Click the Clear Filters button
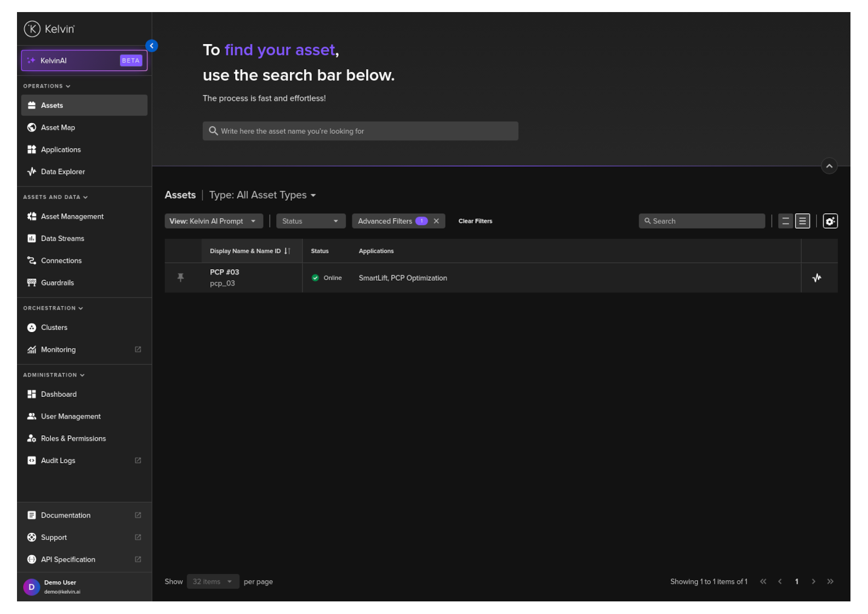The width and height of the screenshot is (868, 614). (475, 221)
